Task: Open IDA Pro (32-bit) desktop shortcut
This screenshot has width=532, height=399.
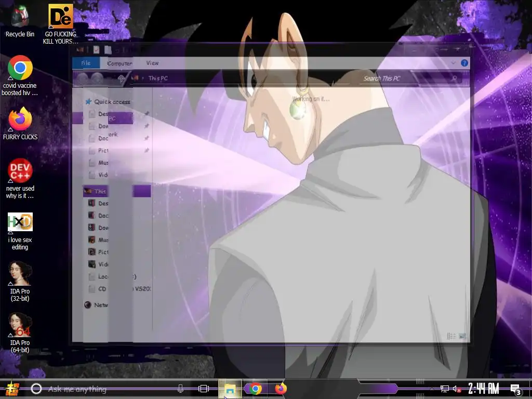Action: (20, 282)
